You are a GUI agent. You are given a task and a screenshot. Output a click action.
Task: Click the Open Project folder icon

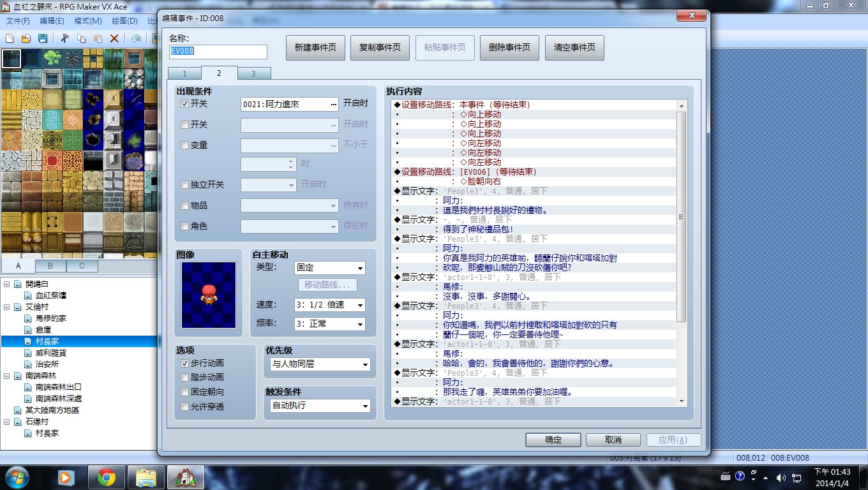26,38
